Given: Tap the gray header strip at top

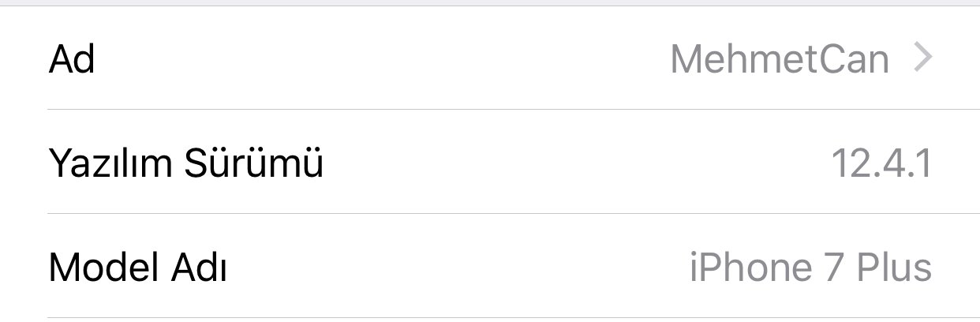Looking at the screenshot, I should [x=489, y=2].
